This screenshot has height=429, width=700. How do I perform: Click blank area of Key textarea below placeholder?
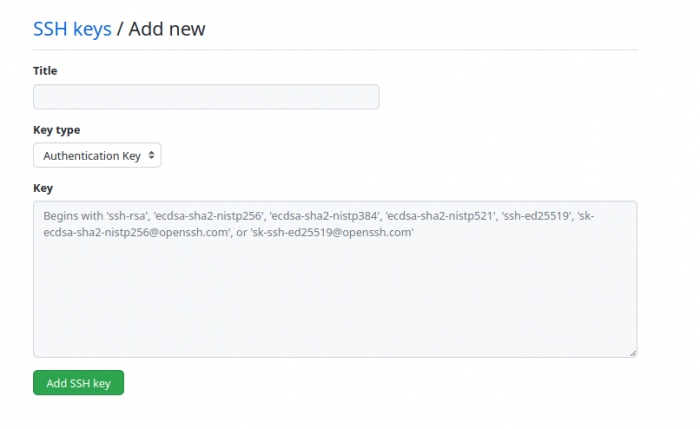pos(335,299)
